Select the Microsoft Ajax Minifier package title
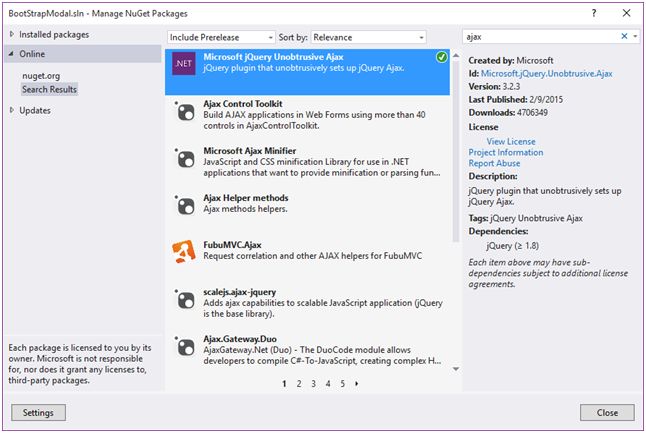646x433 pixels. [250, 150]
